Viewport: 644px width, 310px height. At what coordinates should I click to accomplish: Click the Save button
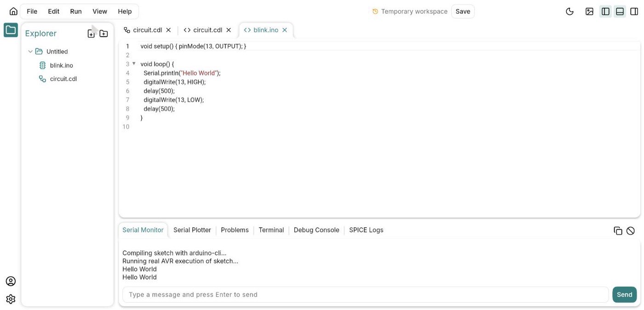463,11
